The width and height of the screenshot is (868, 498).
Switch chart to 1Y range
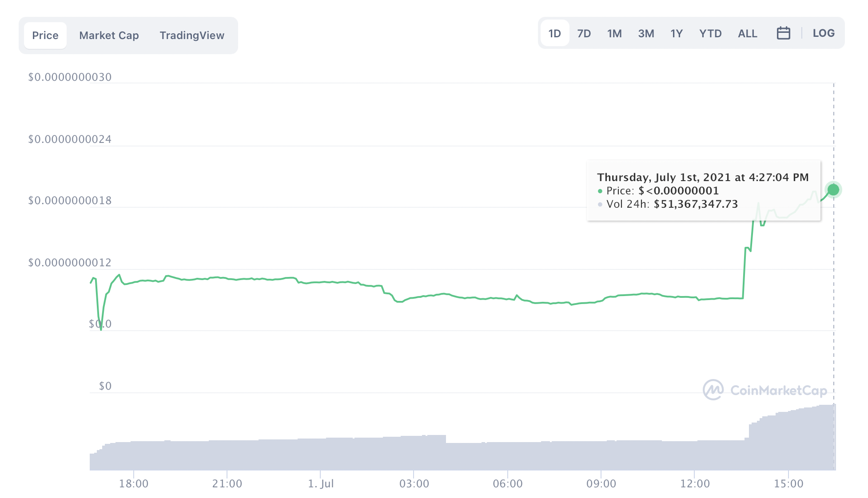pyautogui.click(x=676, y=33)
